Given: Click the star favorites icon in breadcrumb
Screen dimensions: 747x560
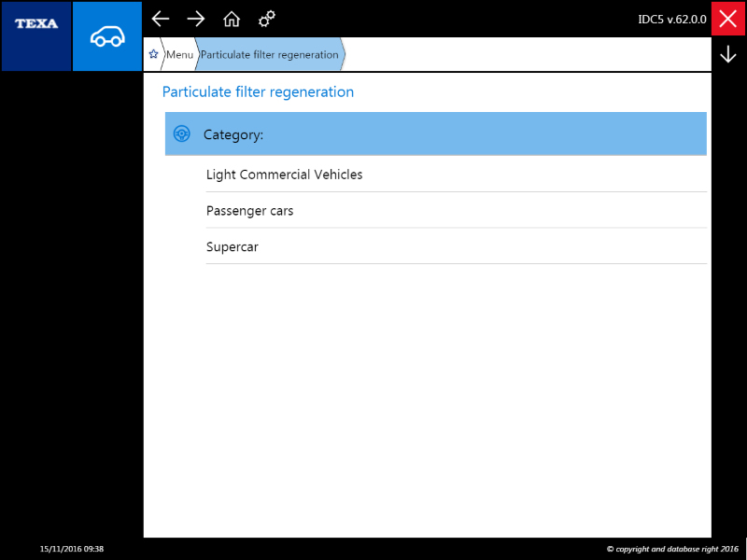Looking at the screenshot, I should click(153, 54).
